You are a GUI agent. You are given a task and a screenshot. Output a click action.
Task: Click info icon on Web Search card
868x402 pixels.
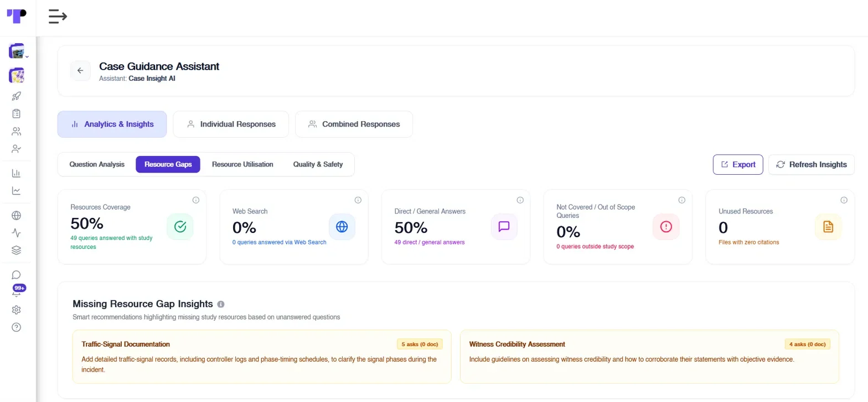pyautogui.click(x=358, y=200)
